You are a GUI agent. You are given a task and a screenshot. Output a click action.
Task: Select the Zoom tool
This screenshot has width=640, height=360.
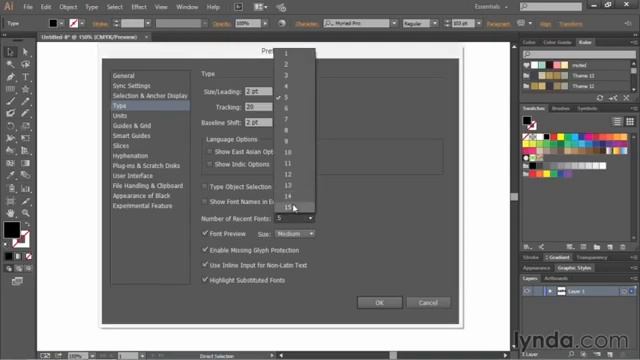[25, 213]
